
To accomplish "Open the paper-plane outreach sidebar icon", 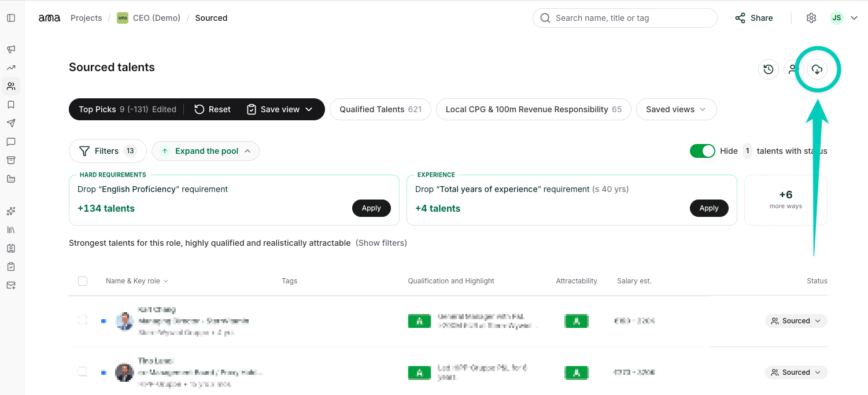I will click(11, 123).
